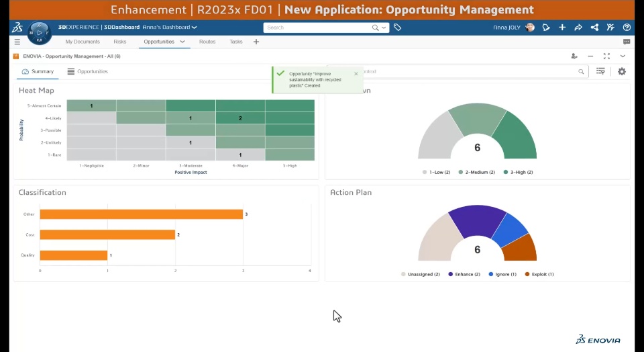644x352 pixels.
Task: Add a new dashboard tab with plus
Action: point(256,42)
